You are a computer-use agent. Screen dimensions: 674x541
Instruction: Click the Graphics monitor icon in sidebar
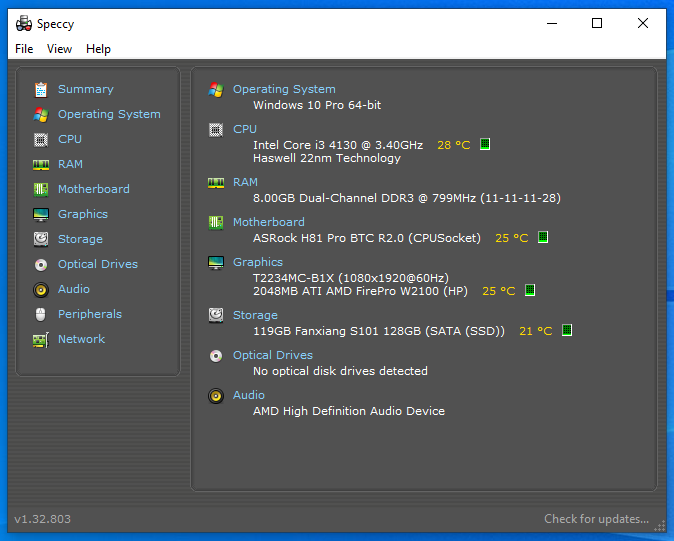(41, 214)
